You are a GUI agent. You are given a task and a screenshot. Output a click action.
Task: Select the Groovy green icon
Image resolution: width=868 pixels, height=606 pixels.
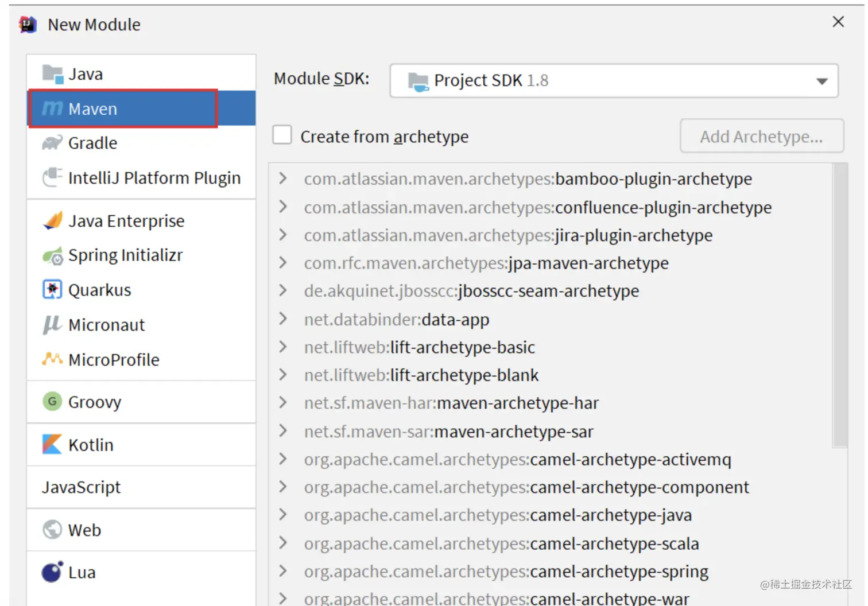(x=52, y=402)
